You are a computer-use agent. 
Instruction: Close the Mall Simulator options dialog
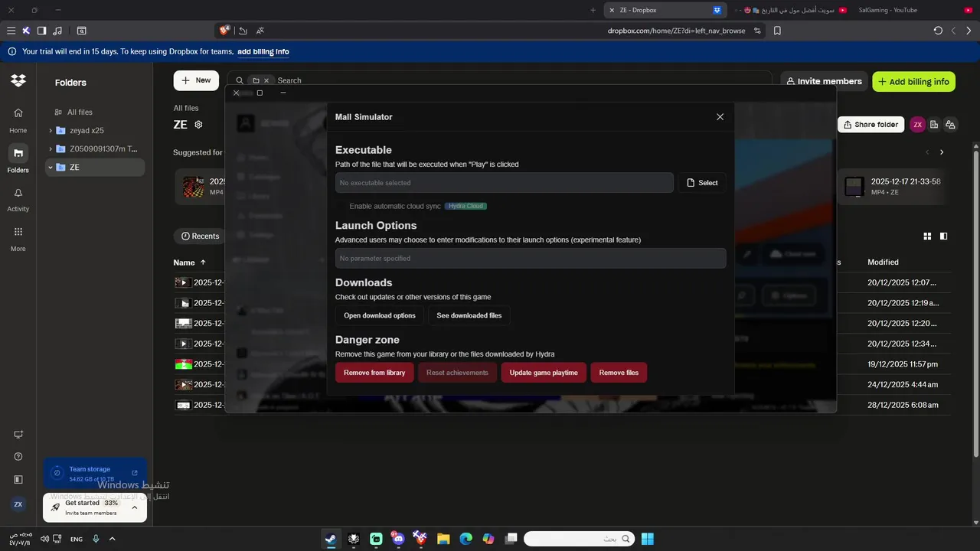point(720,117)
